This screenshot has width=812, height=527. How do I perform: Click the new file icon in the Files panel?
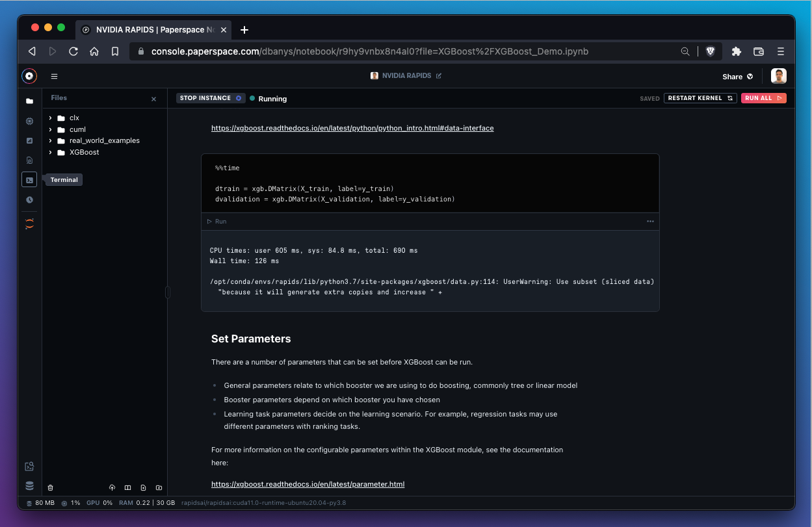click(x=143, y=487)
